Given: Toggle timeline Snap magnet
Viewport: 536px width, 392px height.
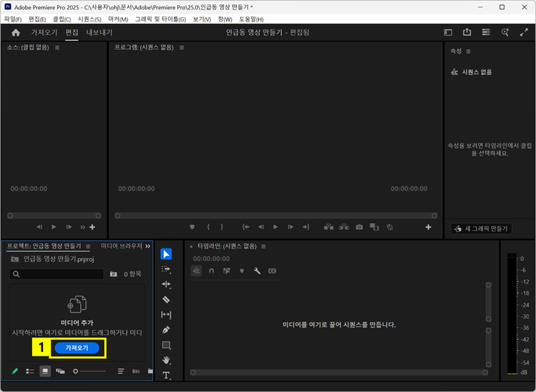Looking at the screenshot, I should 212,271.
